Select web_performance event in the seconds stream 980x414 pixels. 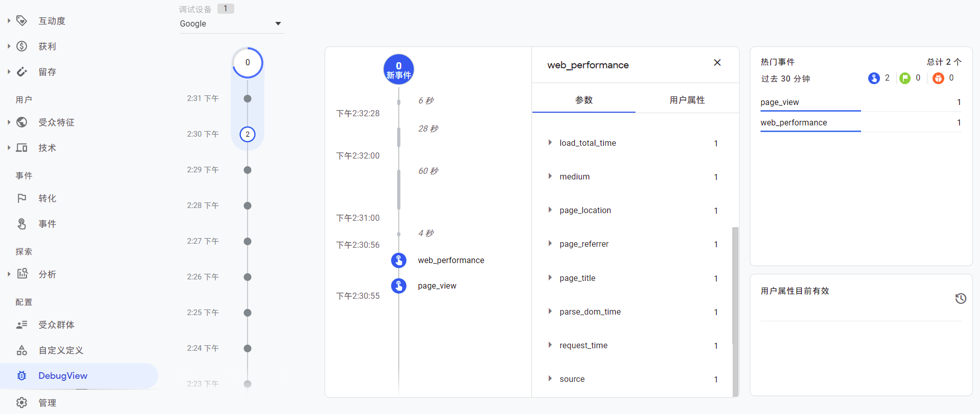click(451, 260)
